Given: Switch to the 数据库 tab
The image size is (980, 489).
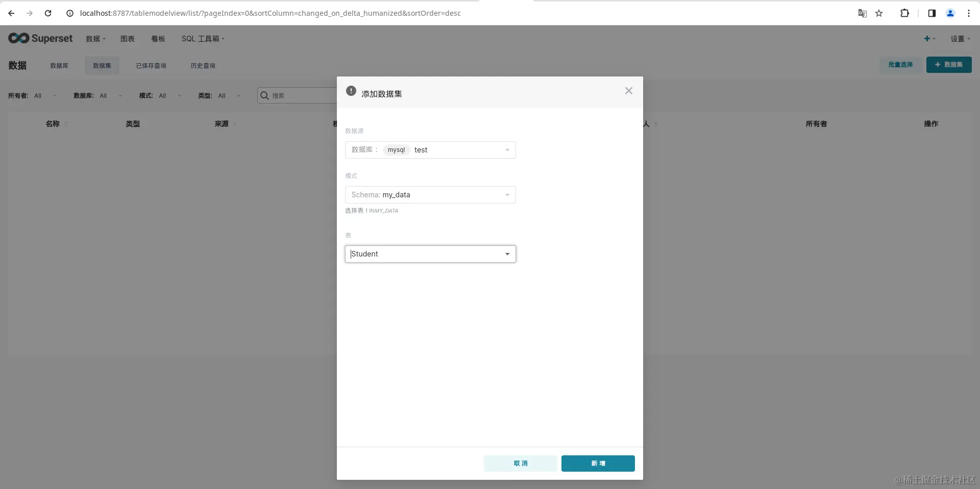Looking at the screenshot, I should tap(59, 66).
